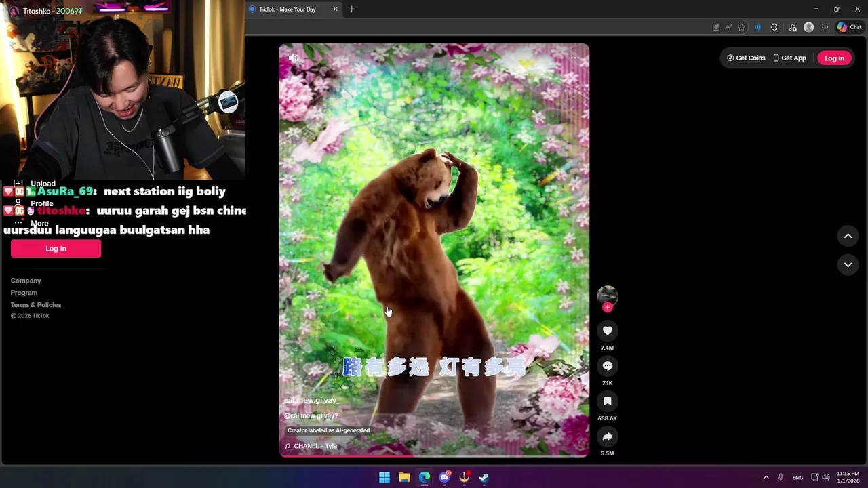The image size is (868, 488).
Task: Open a new browser tab
Action: point(351,9)
